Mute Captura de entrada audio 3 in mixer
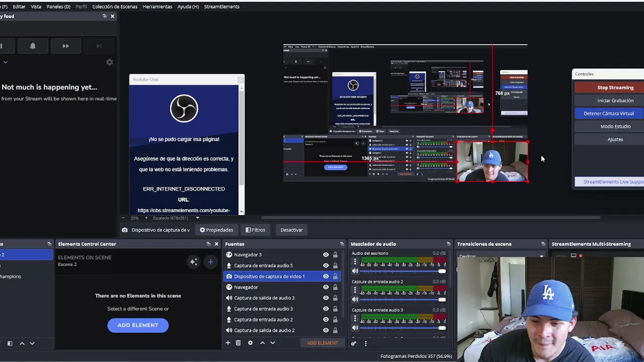This screenshot has width=644, height=362. [x=355, y=328]
